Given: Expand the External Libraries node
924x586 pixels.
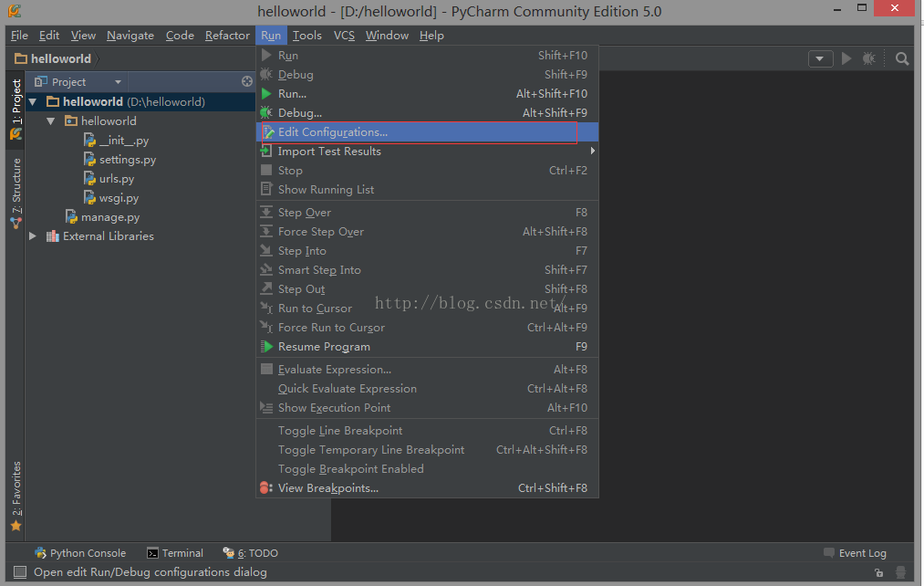Looking at the screenshot, I should tap(33, 235).
